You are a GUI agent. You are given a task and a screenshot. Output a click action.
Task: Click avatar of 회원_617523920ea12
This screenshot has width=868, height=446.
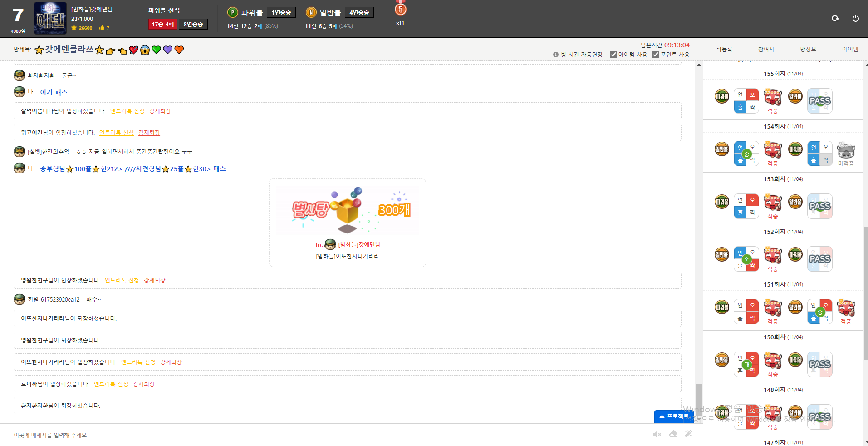[19, 299]
